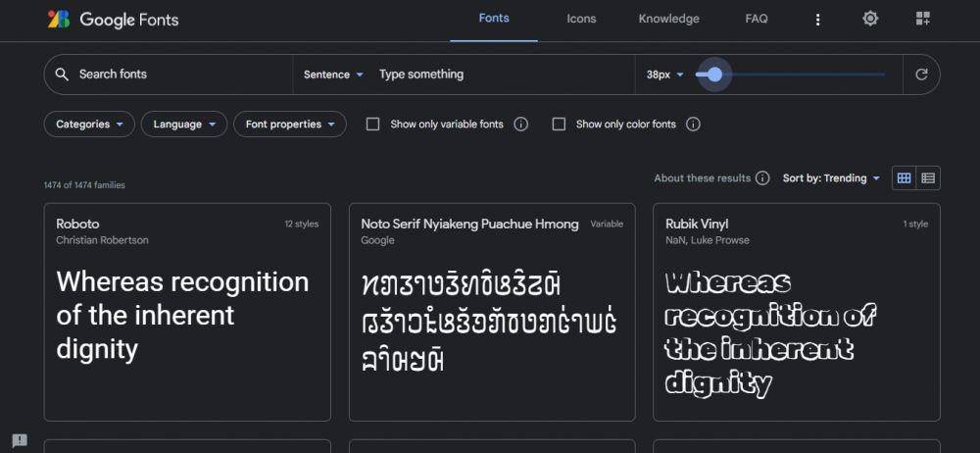Open the Knowledge tab
Screen dimensions: 980x453
pos(668,19)
